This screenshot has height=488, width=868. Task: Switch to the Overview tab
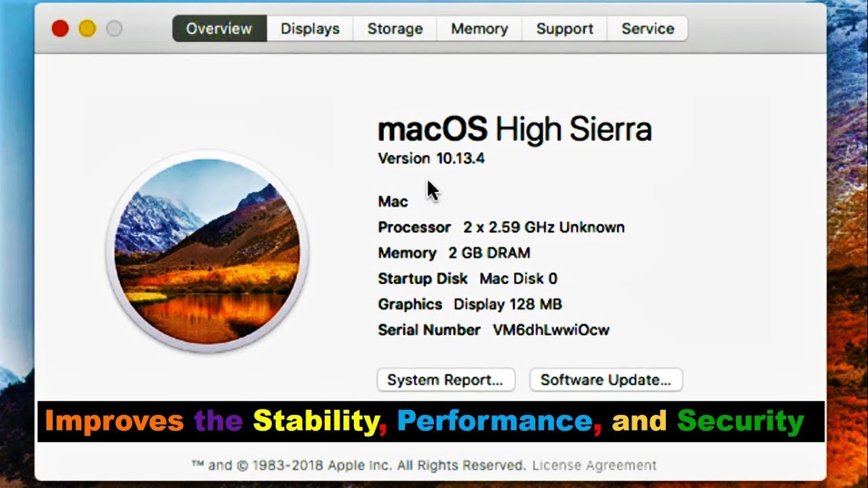(219, 29)
